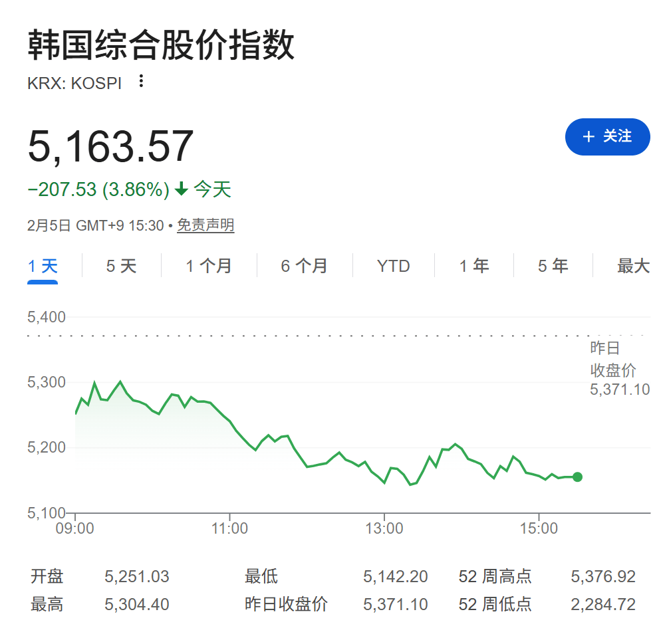Image resolution: width=659 pixels, height=644 pixels.
Task: Click the 关注 follow button
Action: pos(607,137)
